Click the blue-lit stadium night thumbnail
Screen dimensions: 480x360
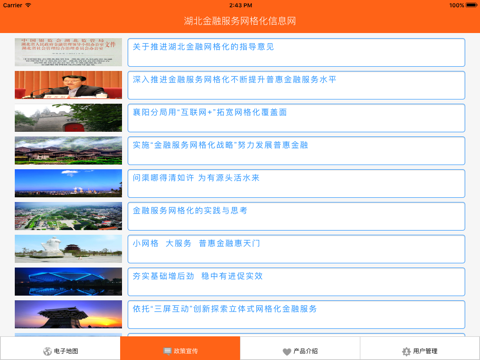click(x=68, y=282)
